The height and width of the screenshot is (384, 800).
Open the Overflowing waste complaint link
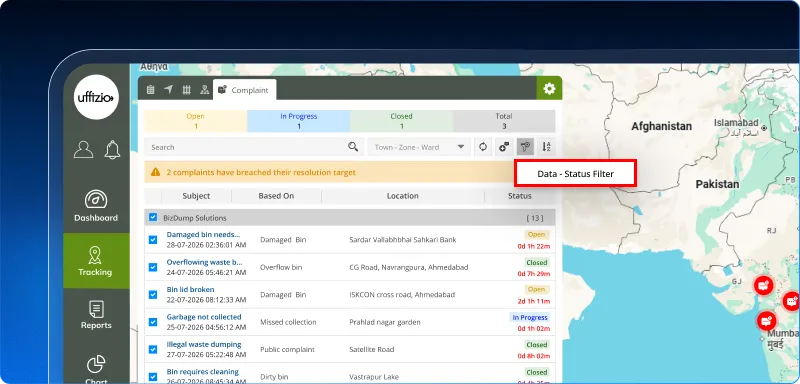tap(205, 262)
